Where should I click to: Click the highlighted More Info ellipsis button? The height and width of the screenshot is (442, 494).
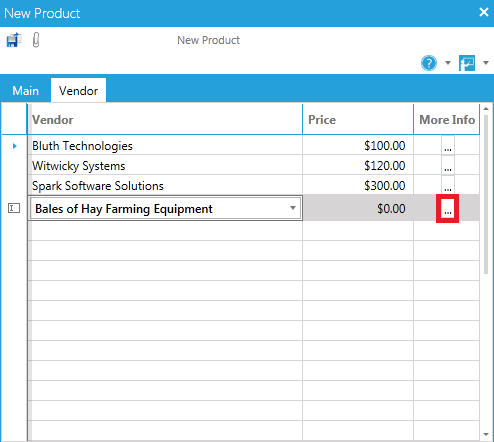448,209
